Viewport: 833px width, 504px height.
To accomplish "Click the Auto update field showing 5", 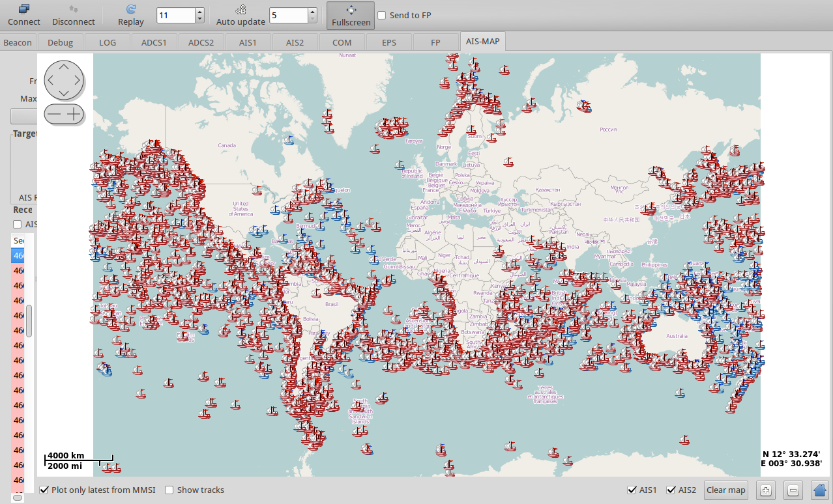I will tap(289, 15).
